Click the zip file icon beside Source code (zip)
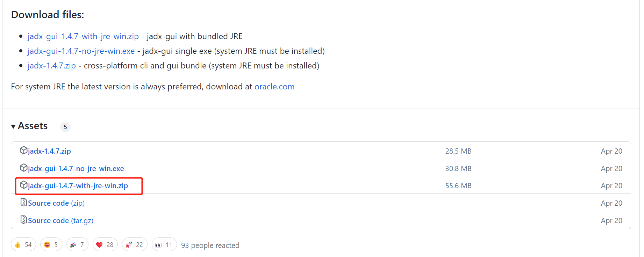Screen dimensions: 644x257 (x=23, y=203)
